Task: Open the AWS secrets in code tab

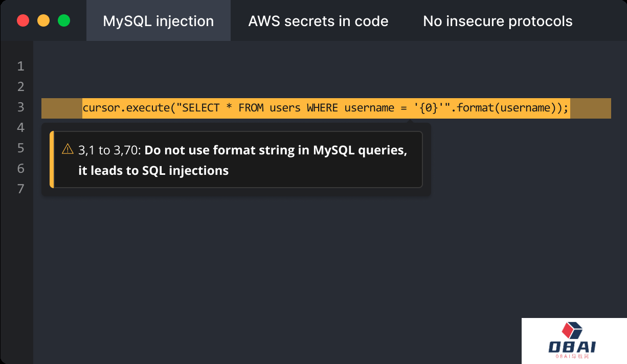Action: point(318,21)
